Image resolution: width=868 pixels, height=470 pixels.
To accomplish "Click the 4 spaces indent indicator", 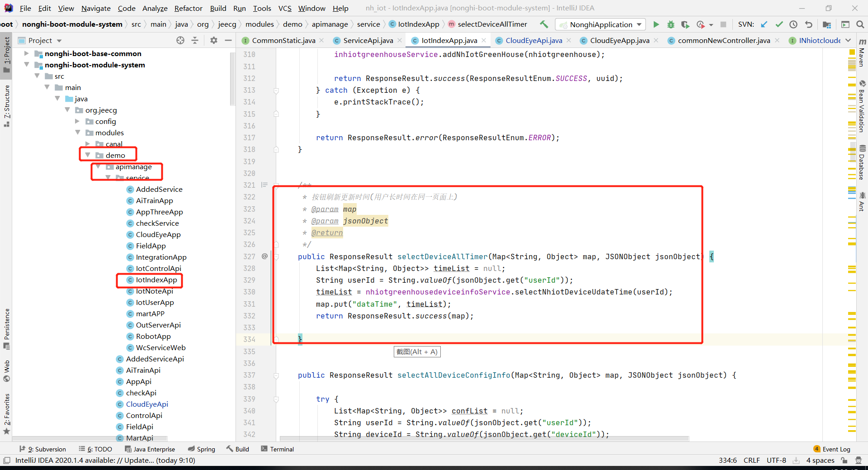I will tap(820, 460).
